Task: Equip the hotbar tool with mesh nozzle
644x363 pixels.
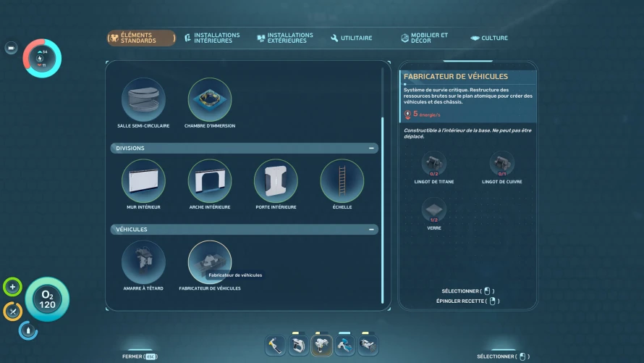Action: 367,346
